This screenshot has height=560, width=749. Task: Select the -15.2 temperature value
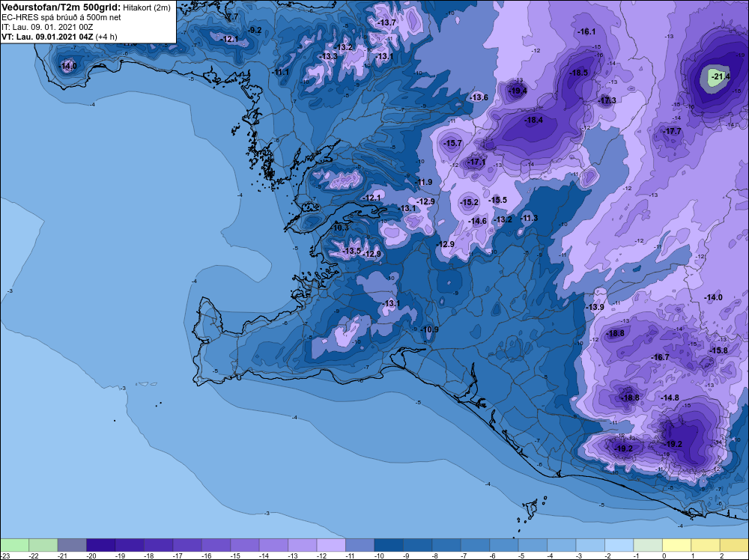470,202
